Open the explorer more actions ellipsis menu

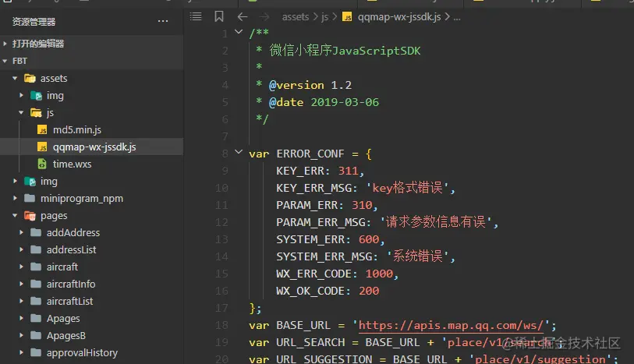click(163, 21)
